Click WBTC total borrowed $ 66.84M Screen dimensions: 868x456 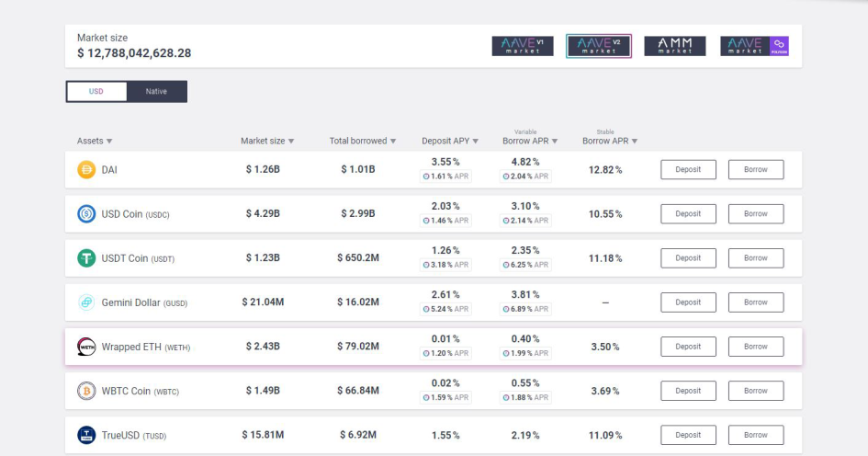358,391
